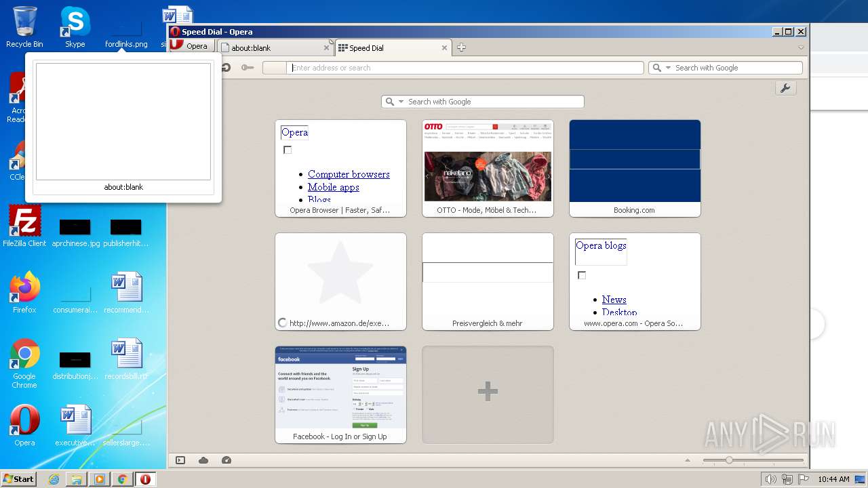
Task: Open Facebook speed dial tile
Action: point(340,394)
